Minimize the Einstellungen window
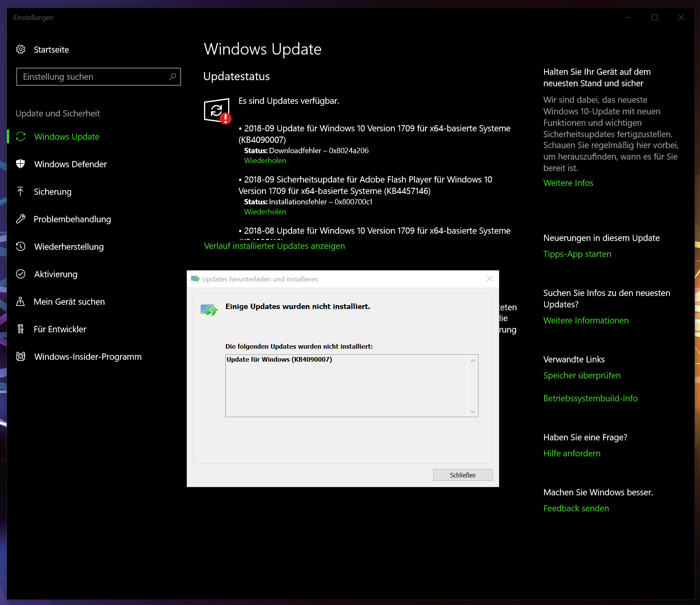700x605 pixels. click(628, 18)
